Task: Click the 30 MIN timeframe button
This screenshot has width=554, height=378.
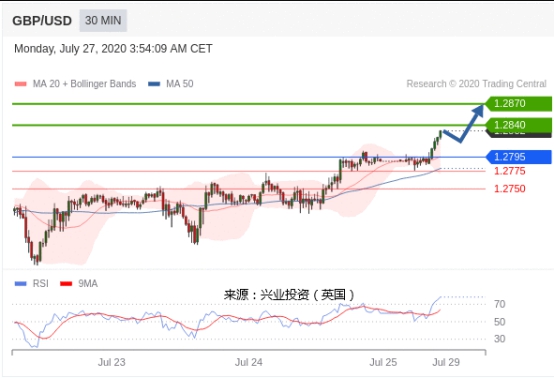Action: tap(103, 20)
